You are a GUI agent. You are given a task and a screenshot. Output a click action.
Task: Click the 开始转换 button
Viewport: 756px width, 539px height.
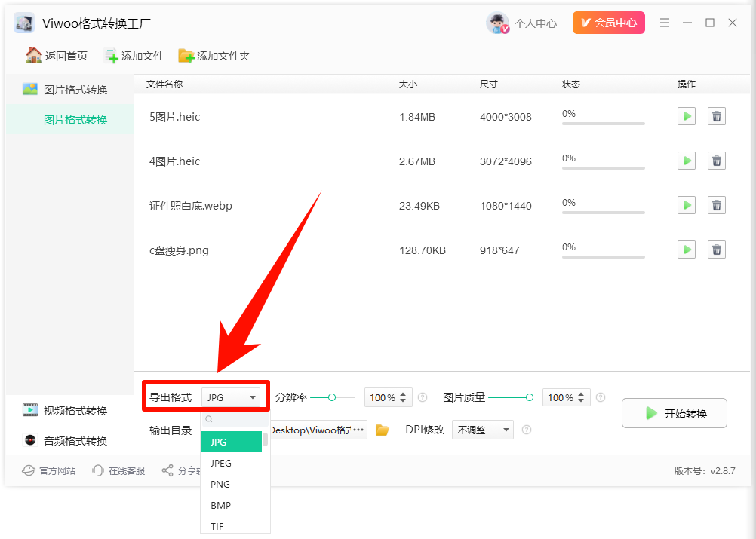pos(674,413)
